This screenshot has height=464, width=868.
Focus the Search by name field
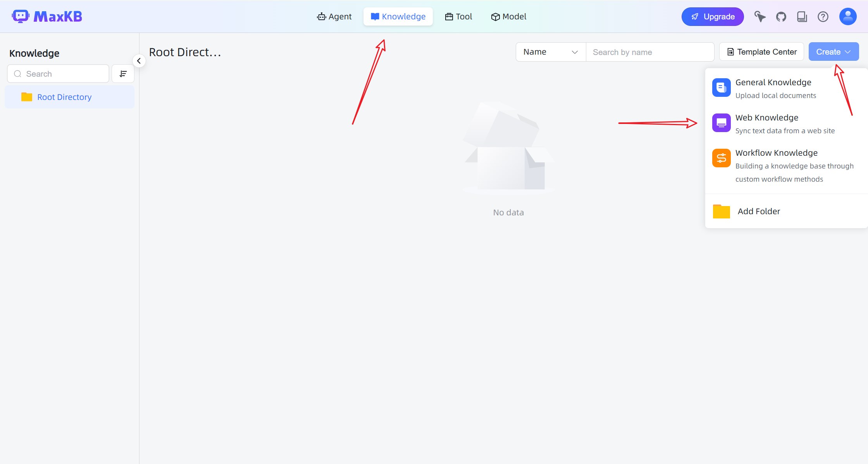point(649,52)
